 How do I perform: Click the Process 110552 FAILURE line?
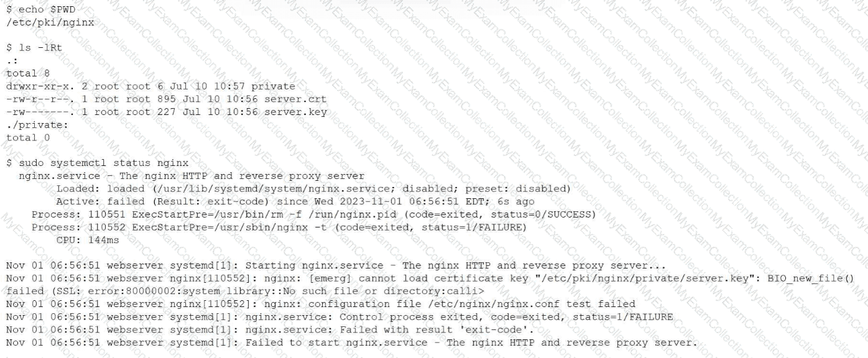(x=279, y=227)
